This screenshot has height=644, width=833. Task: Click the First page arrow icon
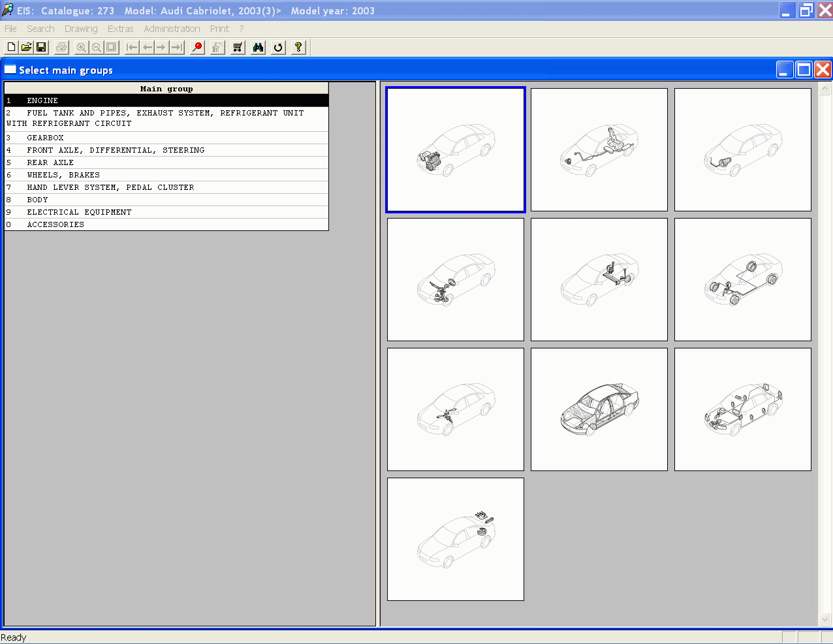pos(132,47)
